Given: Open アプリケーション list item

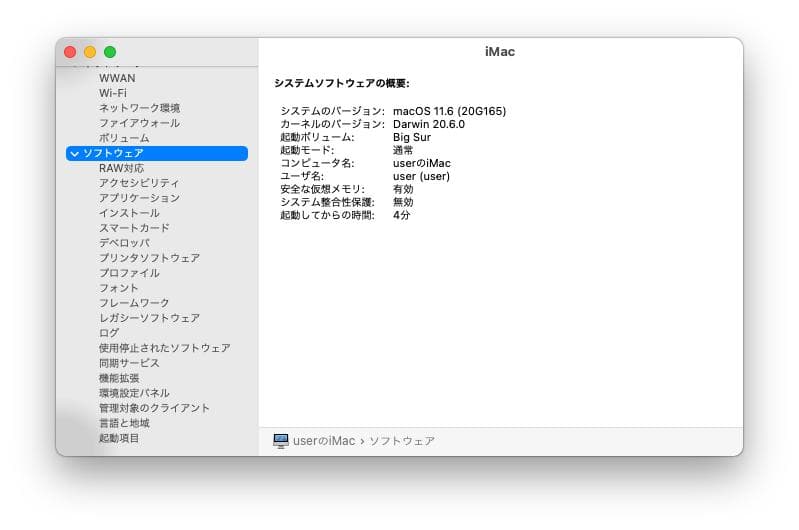Looking at the screenshot, I should tap(139, 198).
